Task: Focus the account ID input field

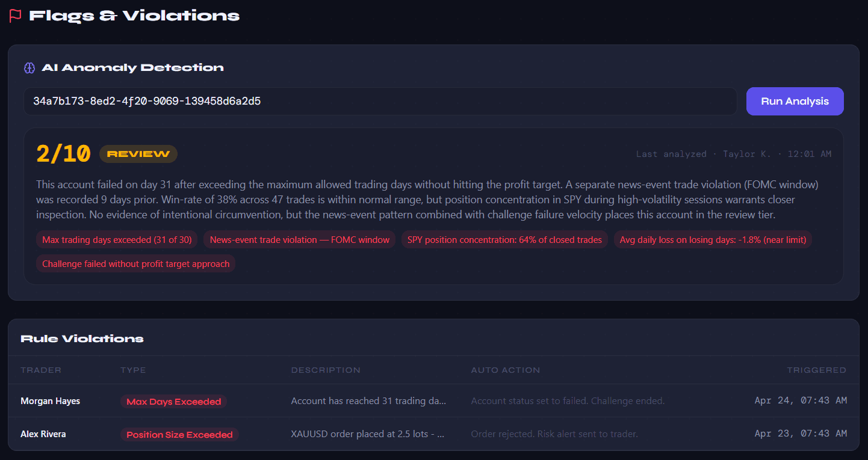Action: [379, 101]
